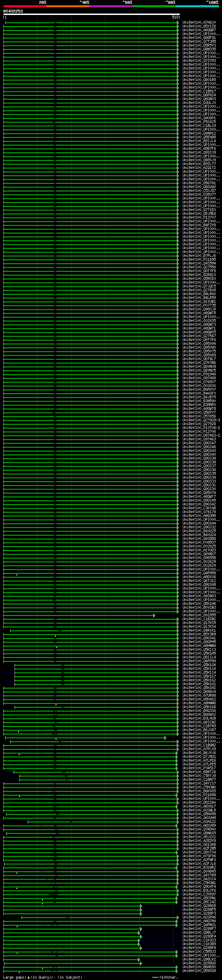Click the UniRef100_Q59XU9 label
The image size is (222, 980).
pyautogui.click(x=199, y=971)
